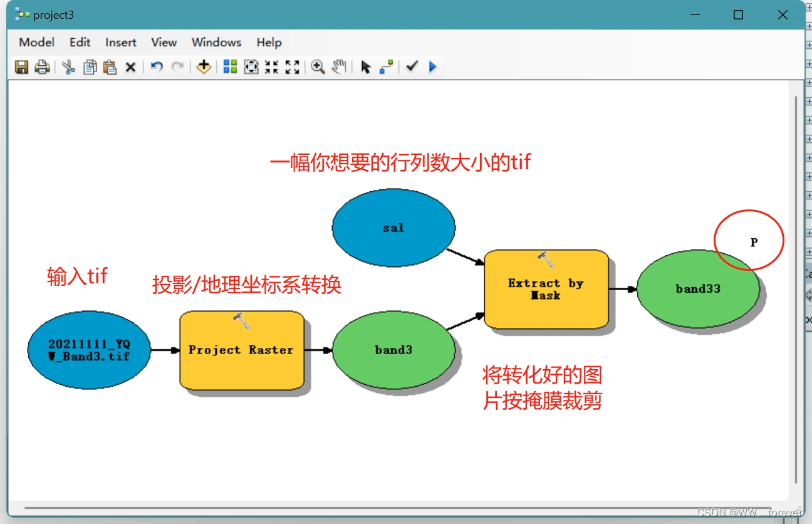812x524 pixels.
Task: Zoom the model to Full Extent
Action: tap(251, 67)
